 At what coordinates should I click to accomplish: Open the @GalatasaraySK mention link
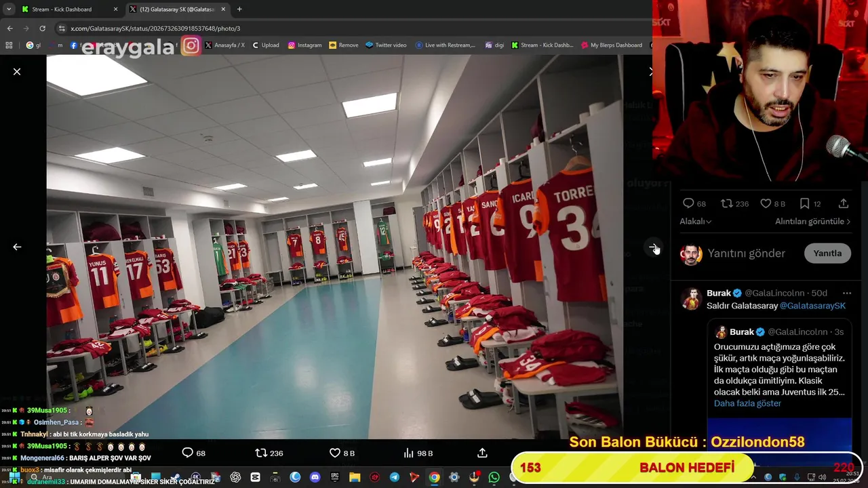[x=812, y=306]
